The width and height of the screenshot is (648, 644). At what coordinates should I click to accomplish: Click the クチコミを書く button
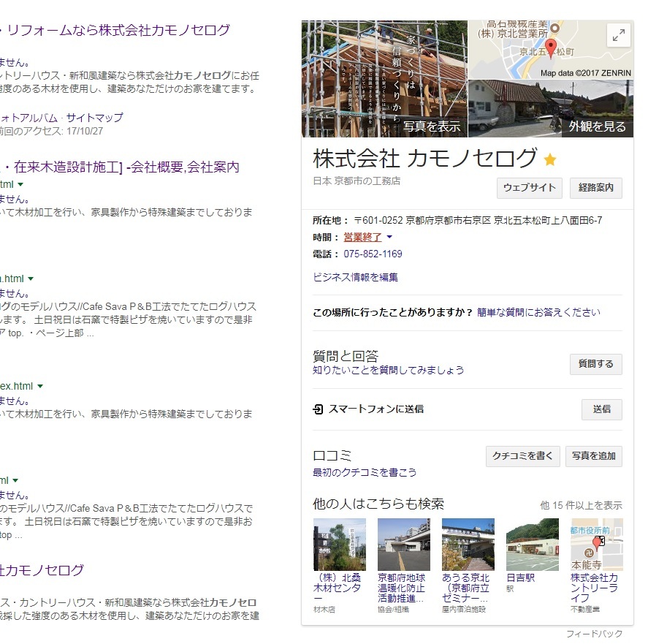tap(523, 456)
